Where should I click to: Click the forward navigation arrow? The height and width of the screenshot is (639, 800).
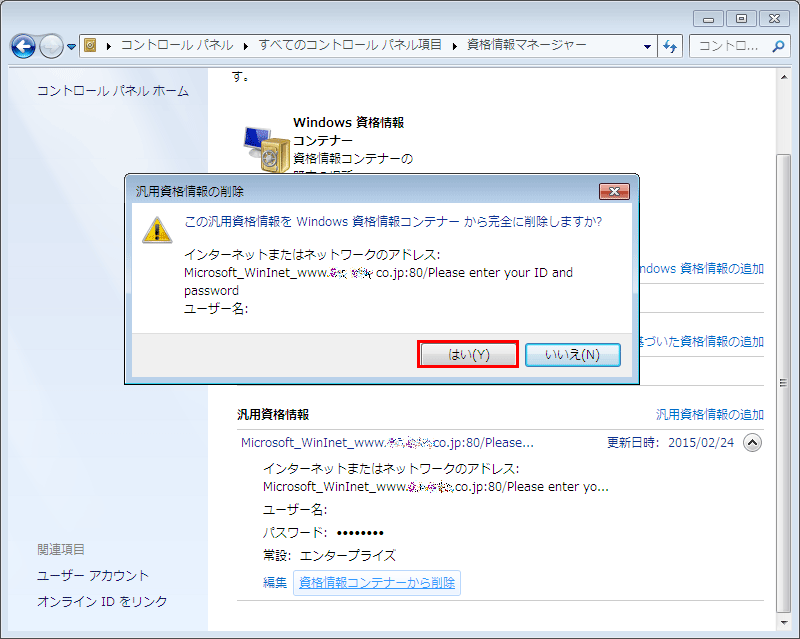pos(52,46)
